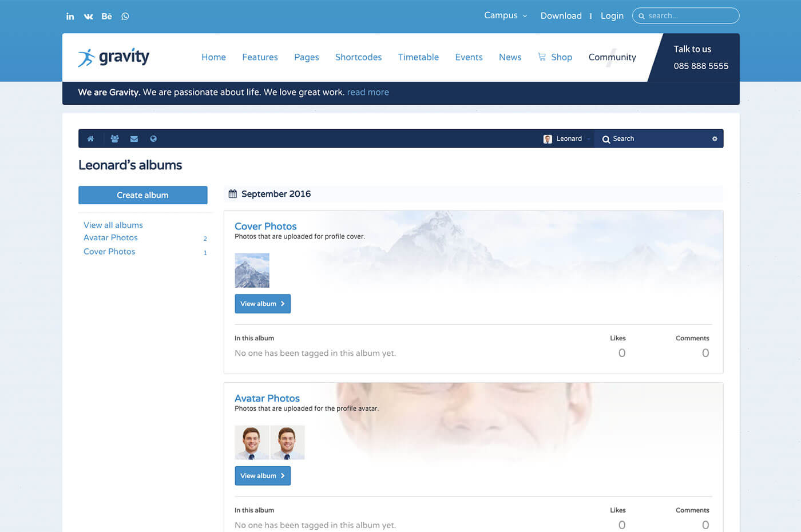Image resolution: width=801 pixels, height=532 pixels.
Task: Go to community home via house icon
Action: click(90, 138)
